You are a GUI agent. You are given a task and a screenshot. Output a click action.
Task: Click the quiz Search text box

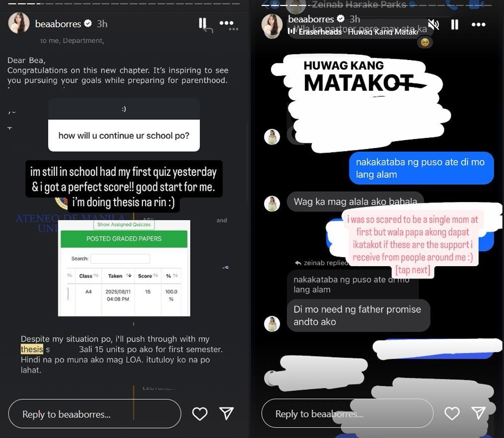click(120, 259)
